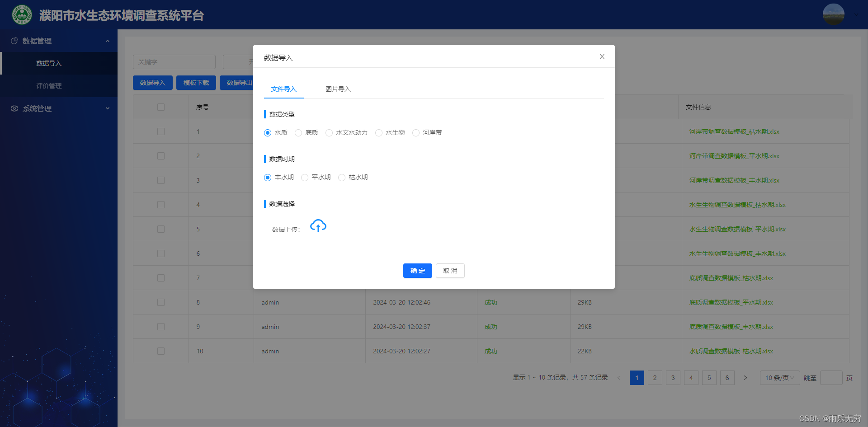Click the 数据管理 sidebar menu
This screenshot has height=427, width=868.
59,41
